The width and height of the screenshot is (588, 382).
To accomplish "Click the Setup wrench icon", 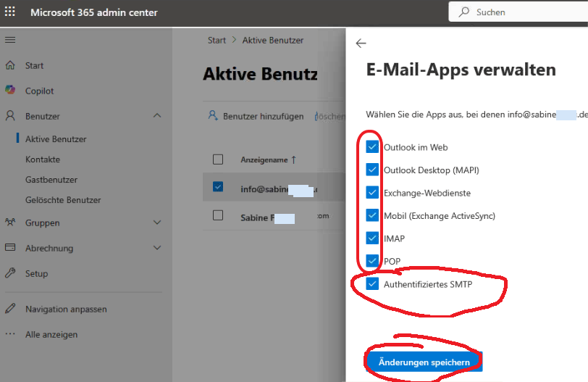I will (10, 273).
